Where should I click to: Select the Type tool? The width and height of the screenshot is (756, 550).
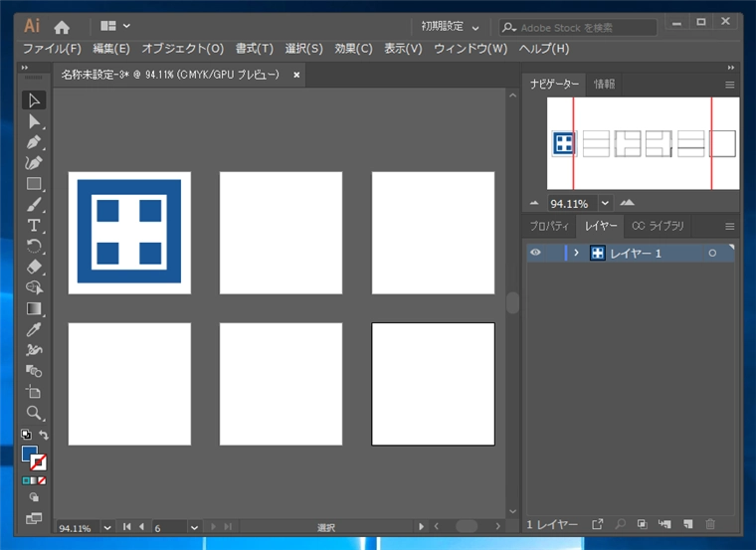(34, 225)
